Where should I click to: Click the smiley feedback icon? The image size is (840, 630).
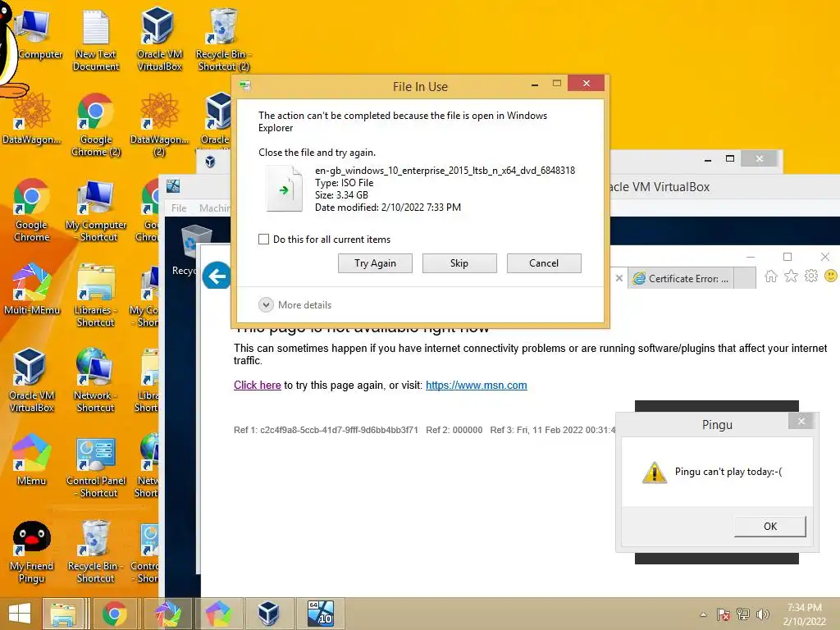pyautogui.click(x=831, y=276)
